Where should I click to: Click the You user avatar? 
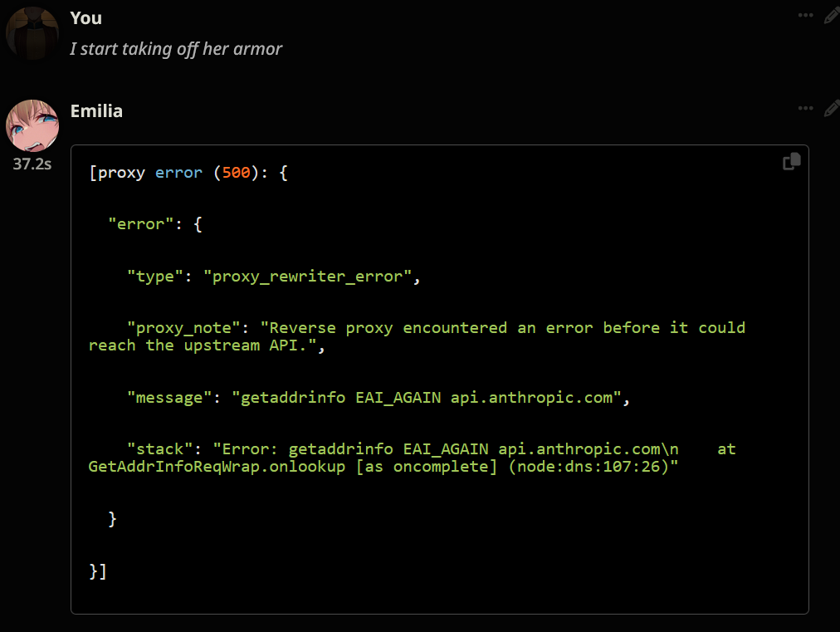coord(32,33)
